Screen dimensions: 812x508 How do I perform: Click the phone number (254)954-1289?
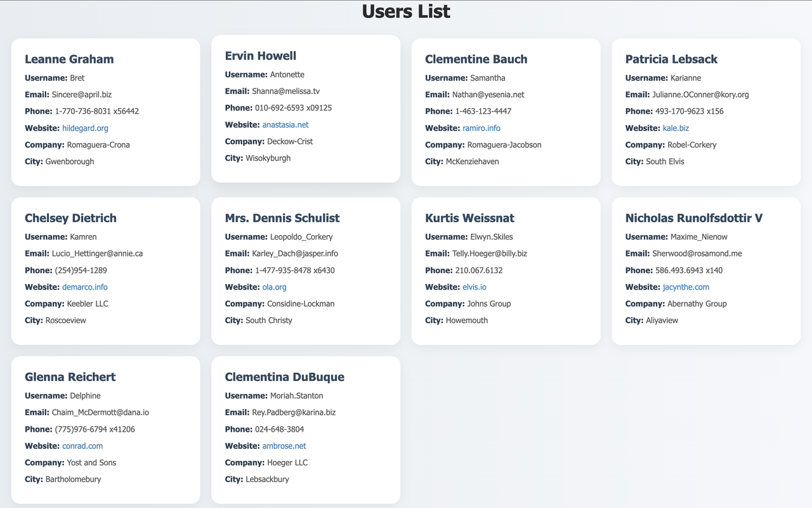(81, 271)
